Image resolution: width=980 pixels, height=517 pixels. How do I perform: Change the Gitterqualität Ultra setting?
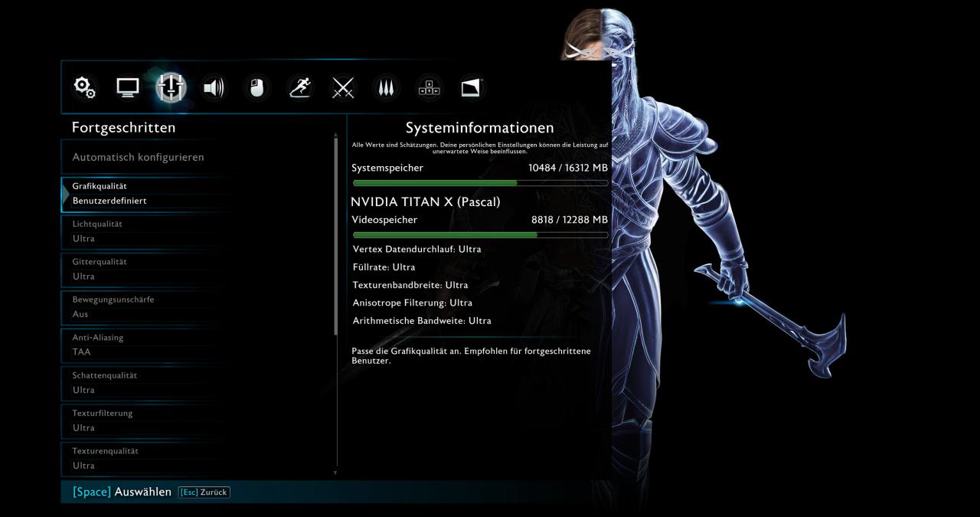tap(197, 269)
